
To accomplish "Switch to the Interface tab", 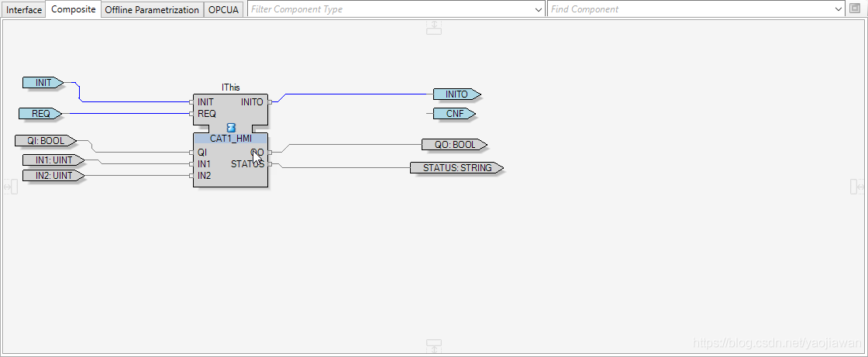I will point(24,10).
